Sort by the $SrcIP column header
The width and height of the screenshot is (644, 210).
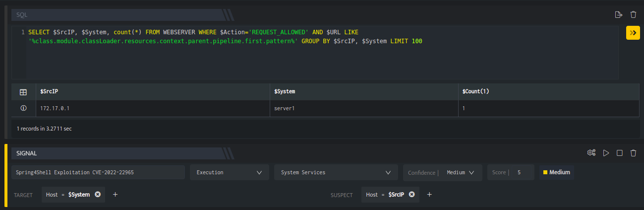[152, 92]
